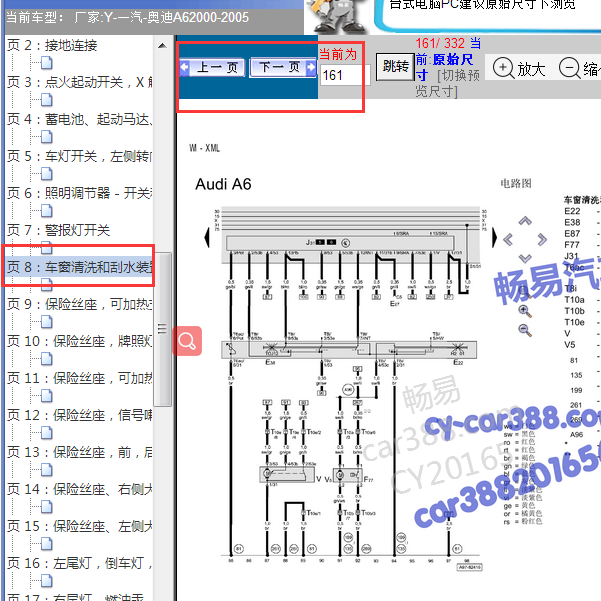Click the T10a component legend entry
The height and width of the screenshot is (601, 601).
574,300
